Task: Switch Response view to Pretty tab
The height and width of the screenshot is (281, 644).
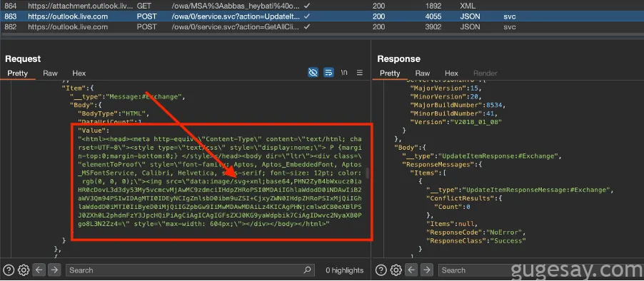Action: [x=390, y=73]
